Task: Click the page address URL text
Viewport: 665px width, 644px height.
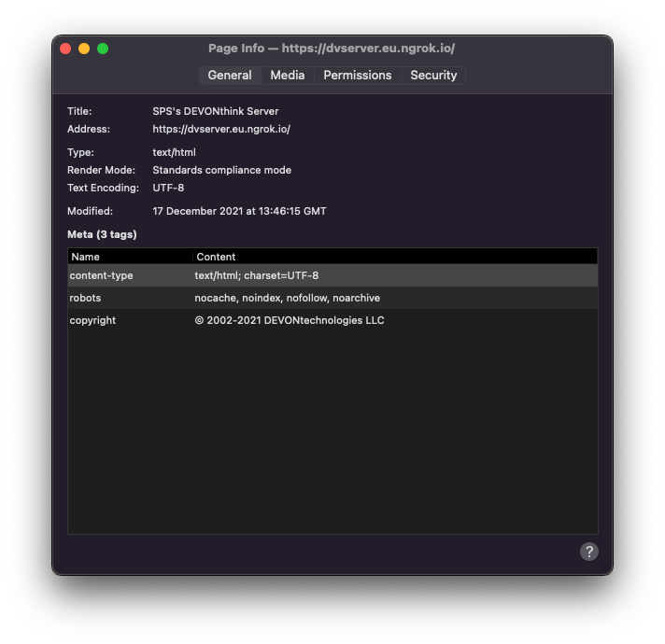Action: tap(221, 129)
